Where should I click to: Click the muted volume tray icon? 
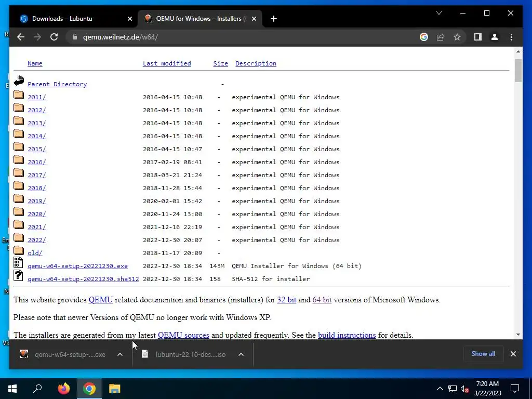[x=464, y=389]
